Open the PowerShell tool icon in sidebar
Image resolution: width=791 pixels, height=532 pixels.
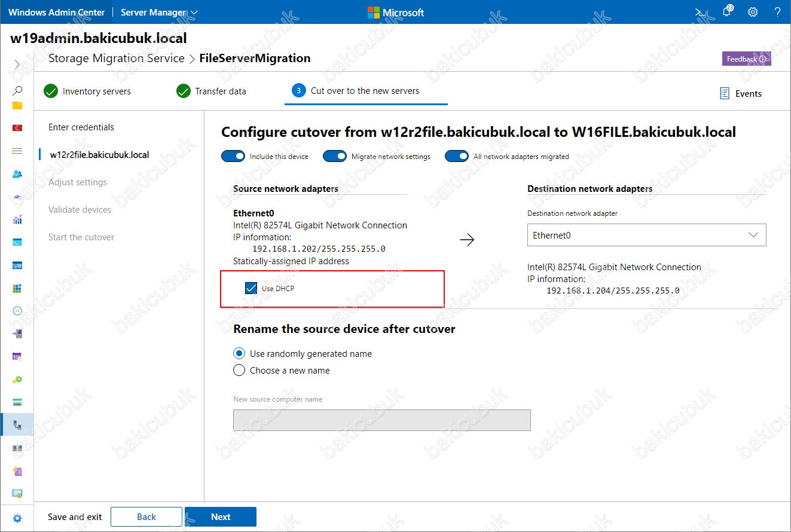pyautogui.click(x=17, y=242)
